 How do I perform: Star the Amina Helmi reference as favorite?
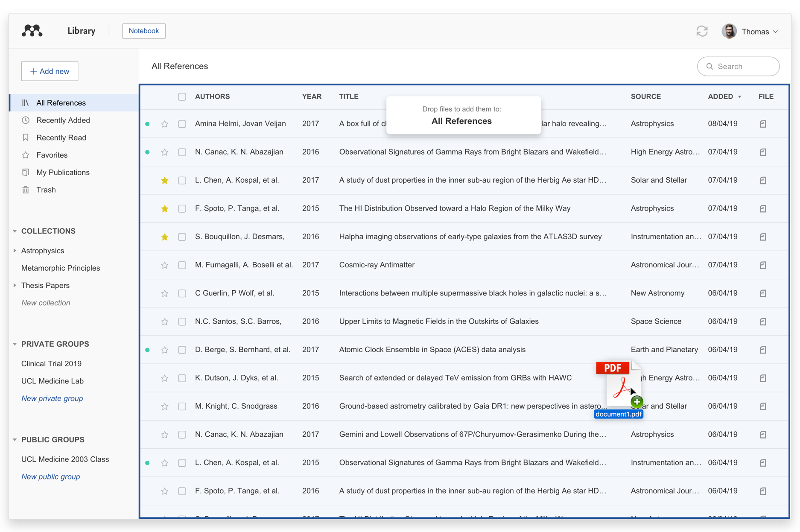tap(164, 124)
